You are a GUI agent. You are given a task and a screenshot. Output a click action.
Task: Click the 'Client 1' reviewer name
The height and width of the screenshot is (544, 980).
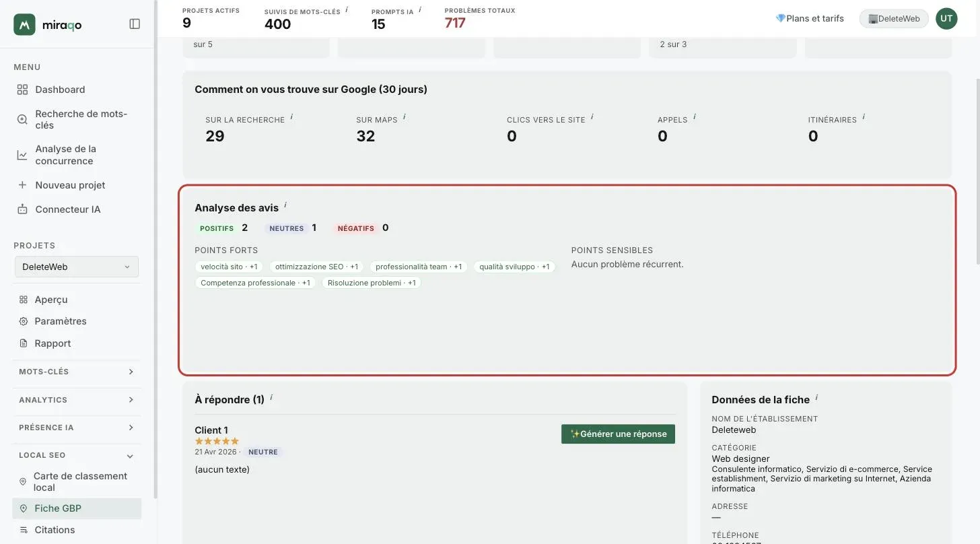[211, 430]
